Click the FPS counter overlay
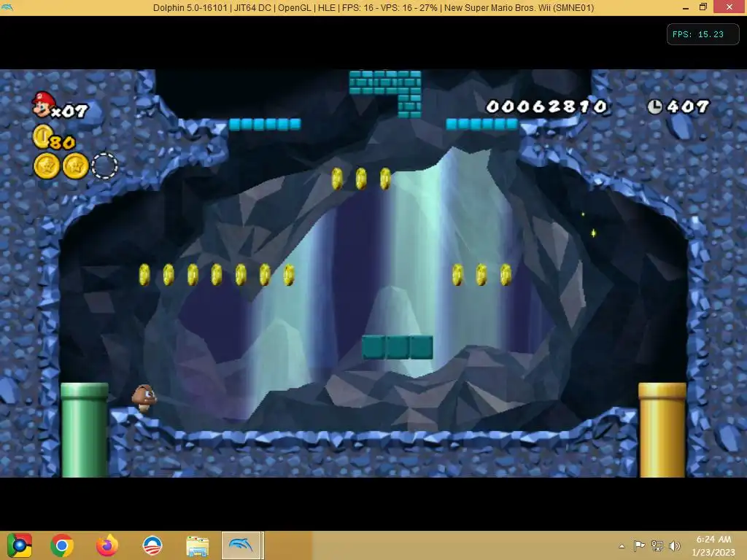Screen dimensions: 747x560 pyautogui.click(x=703, y=34)
